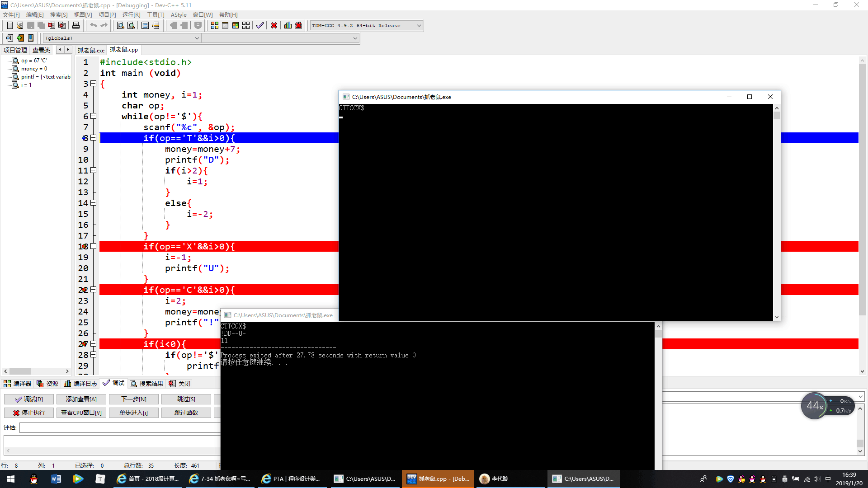
Task: Click the 停止执行 button
Action: [29, 413]
